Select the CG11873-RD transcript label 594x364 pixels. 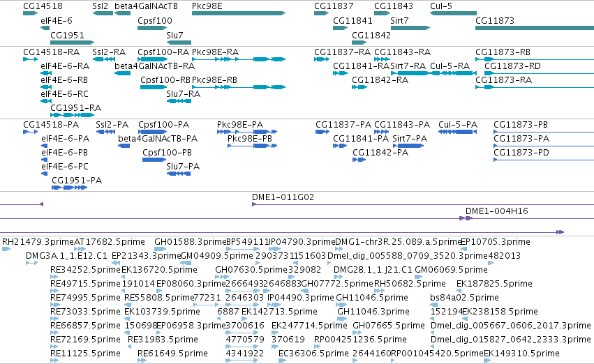pos(512,66)
